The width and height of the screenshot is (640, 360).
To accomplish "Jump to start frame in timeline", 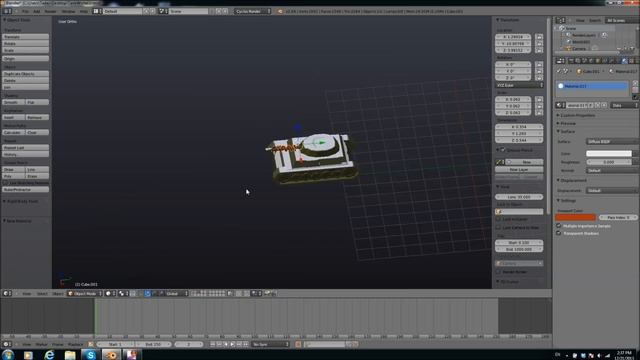I will 213,344.
